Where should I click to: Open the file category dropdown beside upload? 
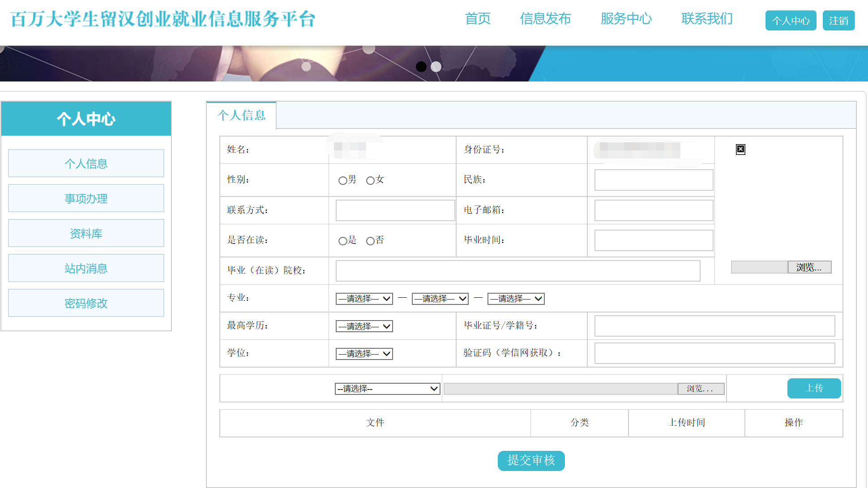(387, 389)
